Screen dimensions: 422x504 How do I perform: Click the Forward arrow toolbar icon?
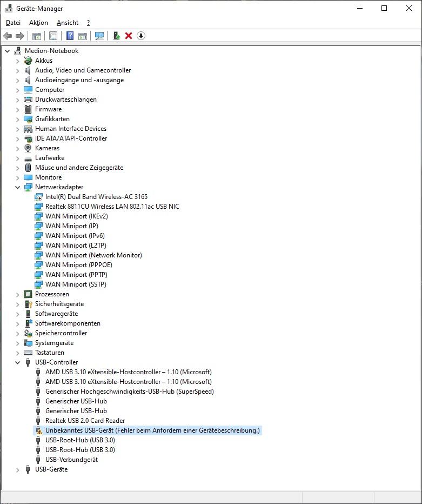click(20, 36)
